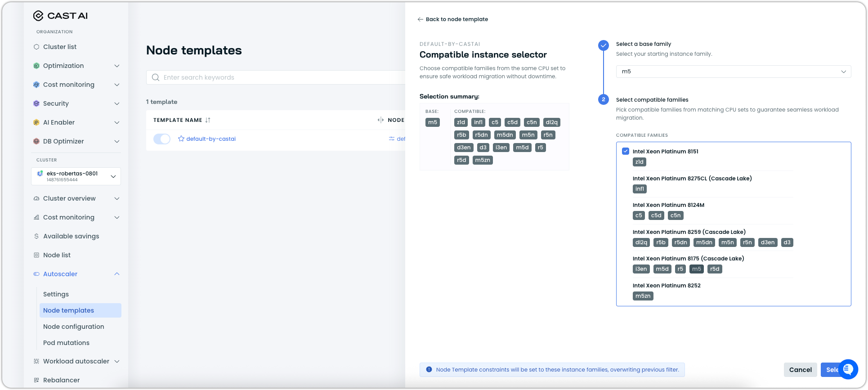Image resolution: width=868 pixels, height=390 pixels.
Task: Go to Available savings
Action: pyautogui.click(x=71, y=236)
